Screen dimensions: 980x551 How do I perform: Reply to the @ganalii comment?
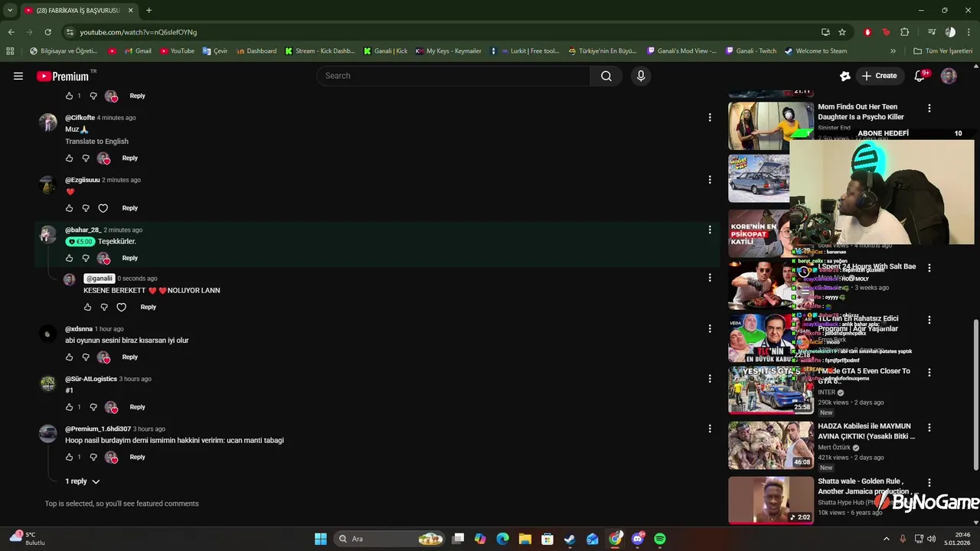click(148, 308)
